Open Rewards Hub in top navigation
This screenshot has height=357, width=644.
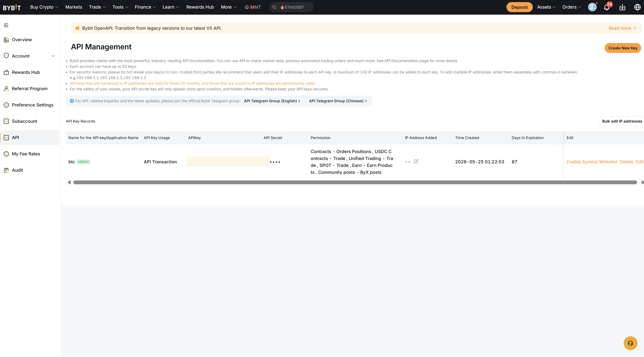[x=200, y=7]
